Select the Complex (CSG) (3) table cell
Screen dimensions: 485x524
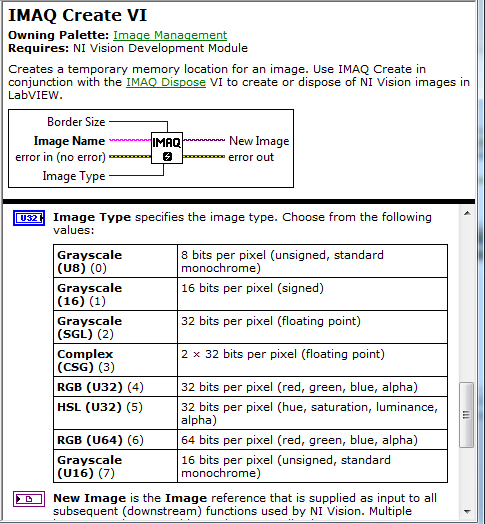click(115, 360)
